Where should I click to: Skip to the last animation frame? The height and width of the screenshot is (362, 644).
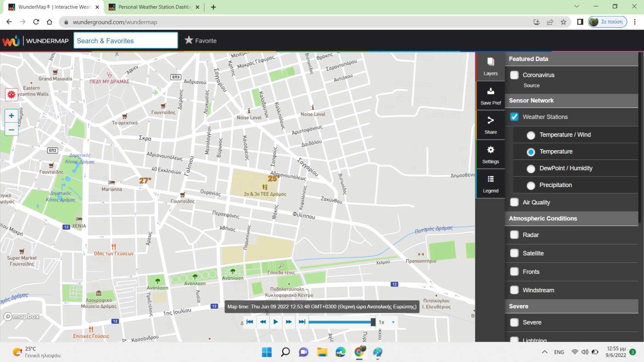click(302, 322)
